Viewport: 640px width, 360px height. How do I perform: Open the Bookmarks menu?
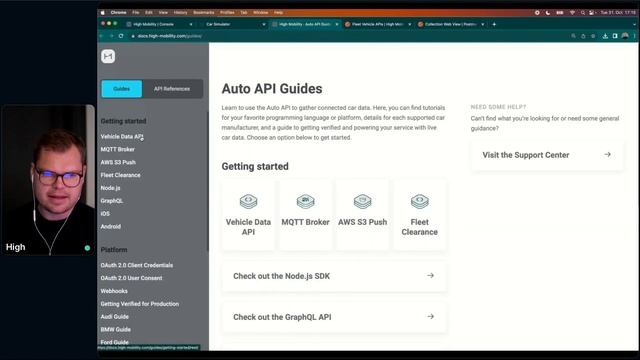tap(204, 13)
